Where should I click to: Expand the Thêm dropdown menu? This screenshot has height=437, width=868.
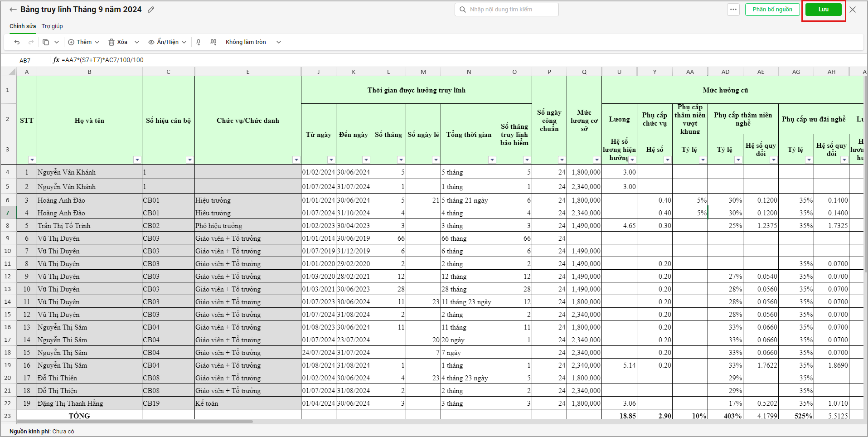coord(84,42)
